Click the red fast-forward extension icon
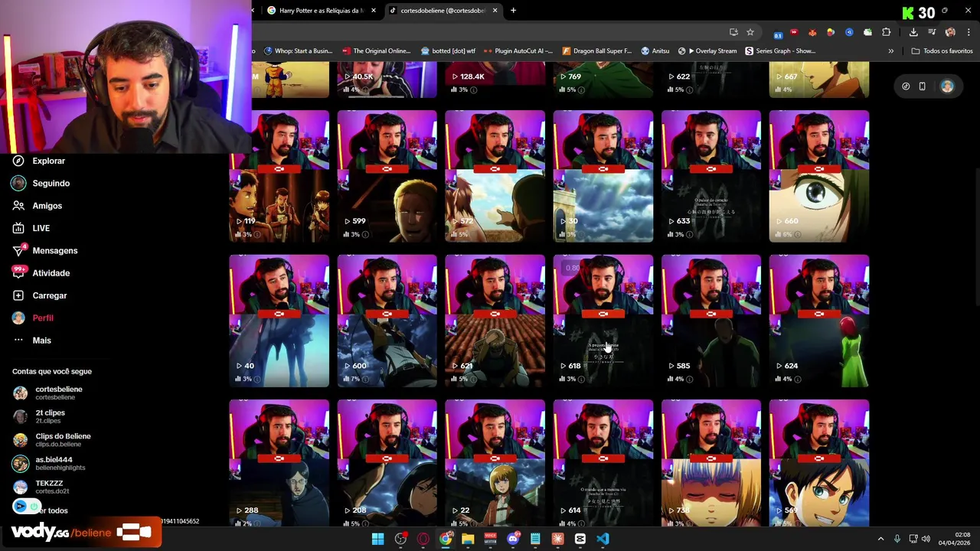Image resolution: width=980 pixels, height=551 pixels. click(794, 32)
